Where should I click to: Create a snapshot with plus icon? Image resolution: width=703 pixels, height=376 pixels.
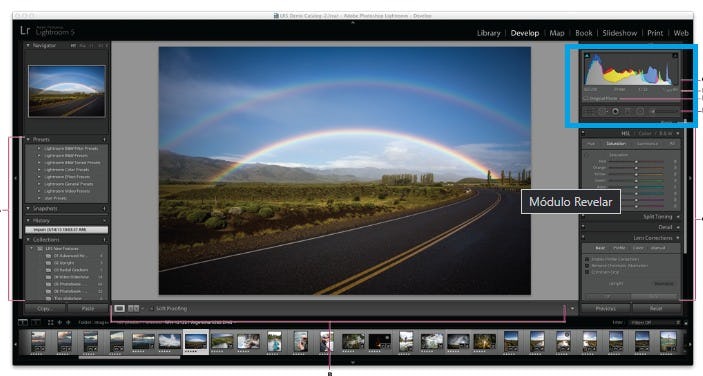point(104,208)
